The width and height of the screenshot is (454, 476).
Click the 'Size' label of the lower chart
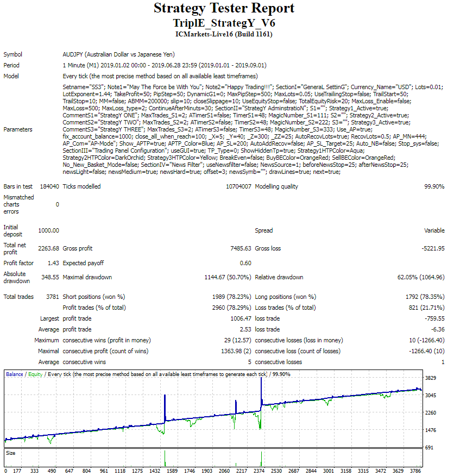[x=11, y=453]
